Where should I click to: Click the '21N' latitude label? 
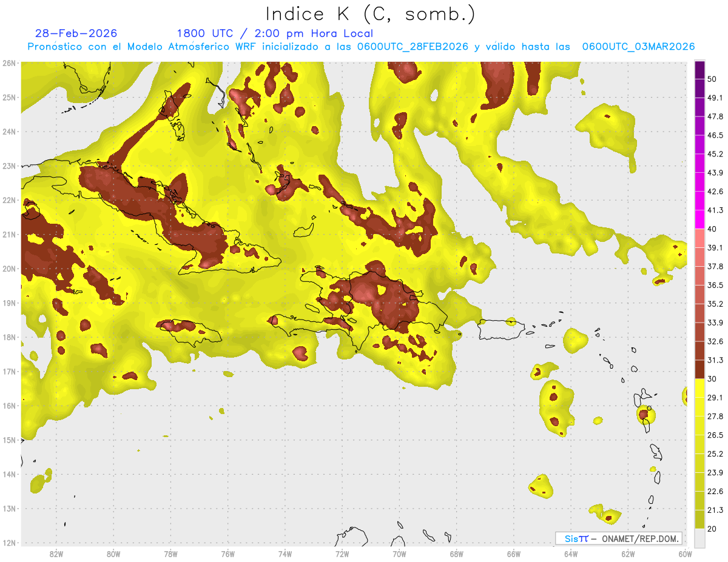coord(9,234)
